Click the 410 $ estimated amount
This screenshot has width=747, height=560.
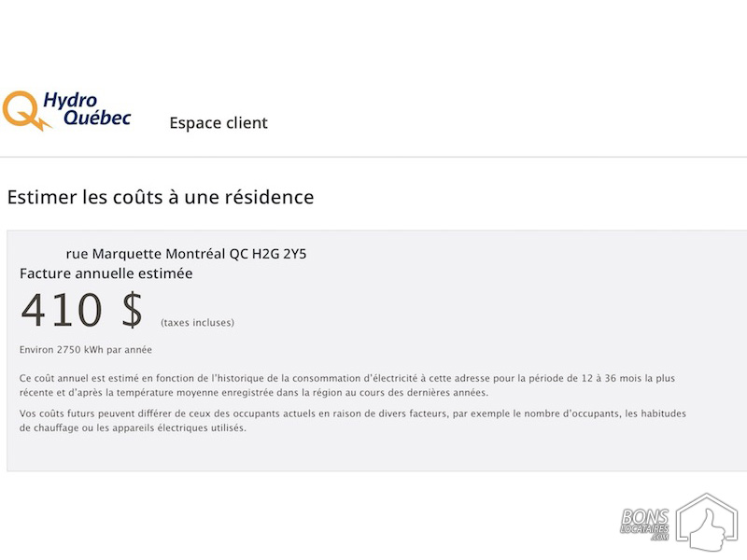point(81,310)
